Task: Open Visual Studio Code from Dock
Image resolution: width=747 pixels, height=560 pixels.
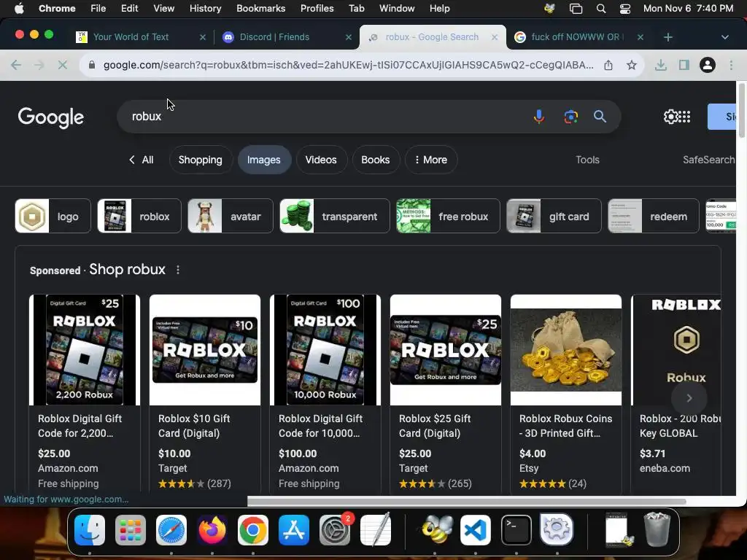Action: pyautogui.click(x=476, y=530)
